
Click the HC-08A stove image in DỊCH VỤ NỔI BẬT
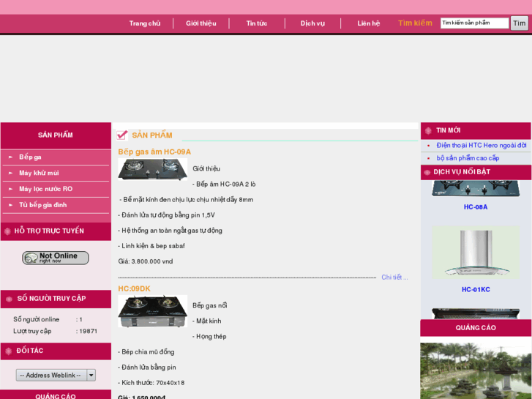(x=476, y=188)
